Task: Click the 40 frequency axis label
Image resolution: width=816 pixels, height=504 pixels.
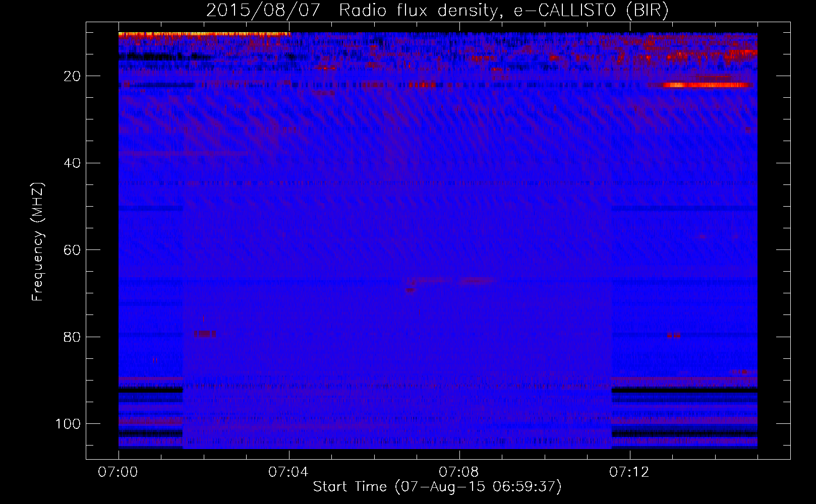Action: pyautogui.click(x=72, y=163)
